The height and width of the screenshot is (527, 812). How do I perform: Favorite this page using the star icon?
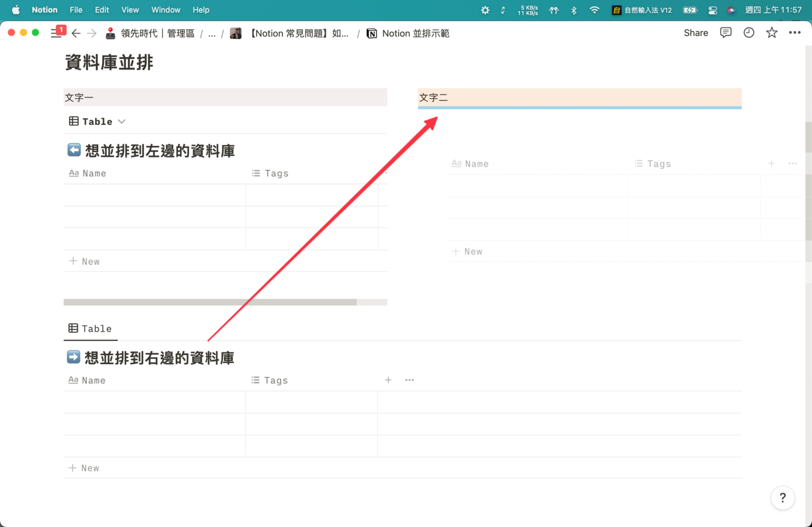pos(772,33)
